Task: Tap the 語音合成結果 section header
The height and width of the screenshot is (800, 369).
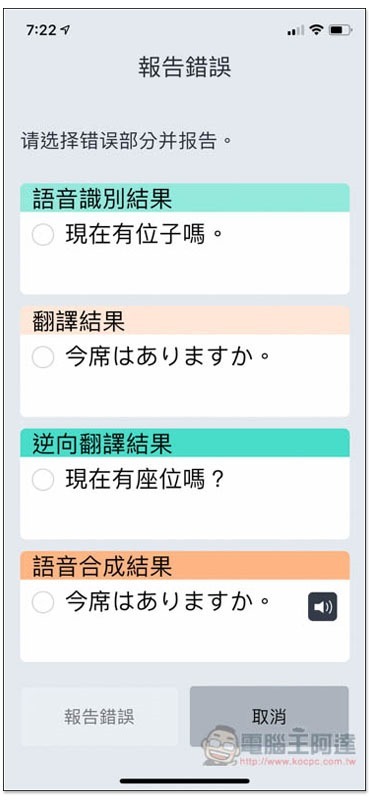Action: click(185, 565)
